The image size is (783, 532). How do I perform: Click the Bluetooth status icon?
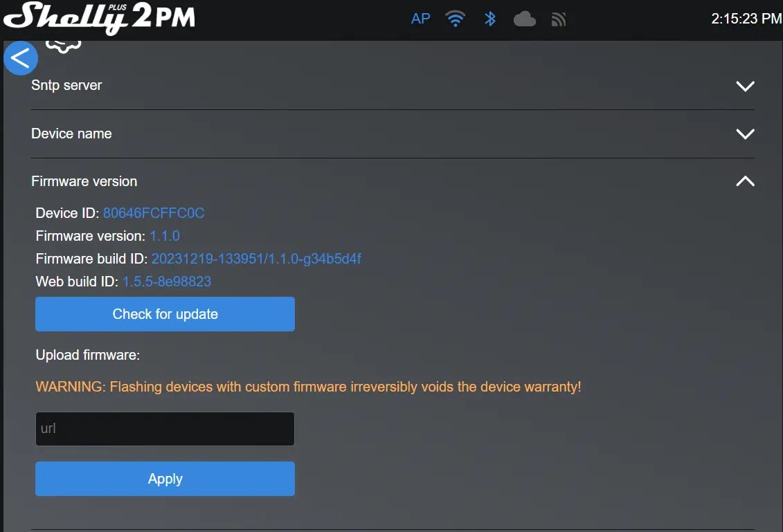click(x=490, y=19)
